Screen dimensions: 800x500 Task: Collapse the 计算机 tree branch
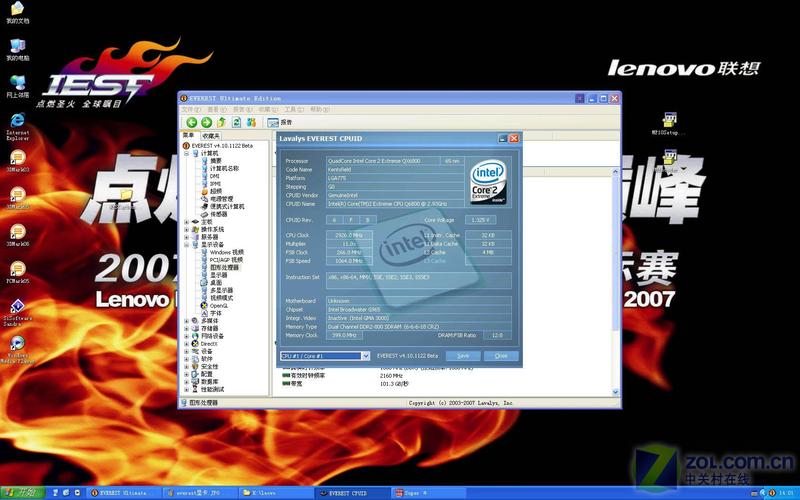coord(187,153)
